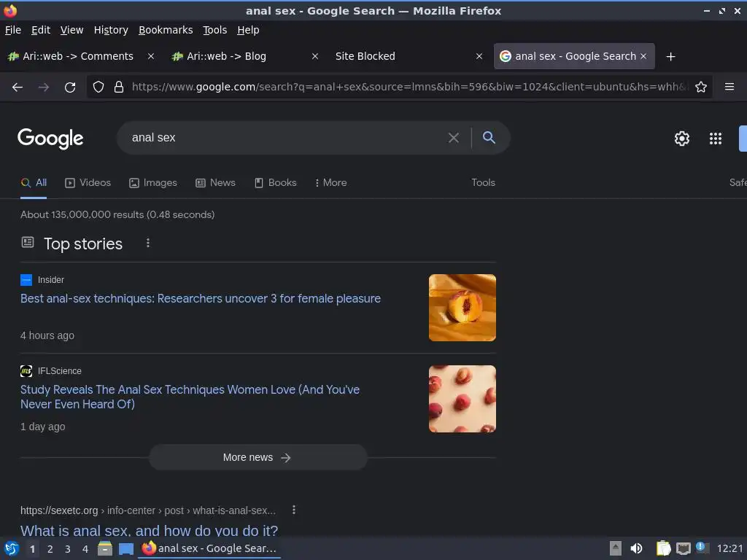Select the Images search filter
The image size is (747, 560).
click(153, 183)
